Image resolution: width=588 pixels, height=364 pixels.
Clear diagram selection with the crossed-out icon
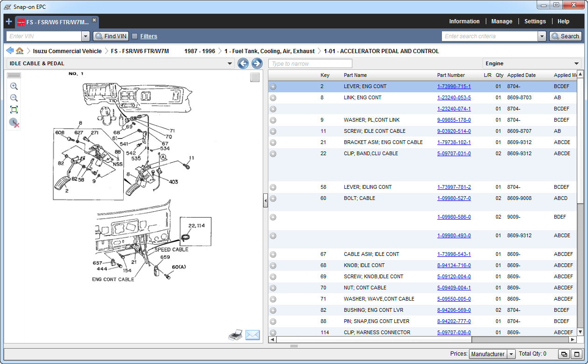point(14,123)
